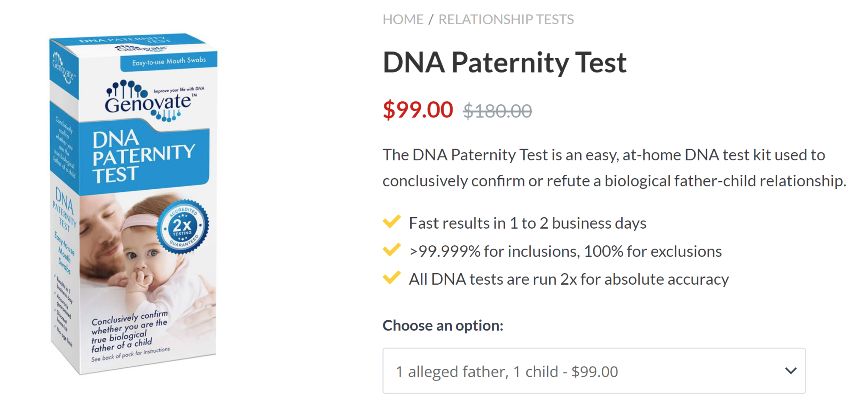Open the RELATIONSHIP TESTS breadcrumb link
868x409 pixels.
click(x=506, y=20)
